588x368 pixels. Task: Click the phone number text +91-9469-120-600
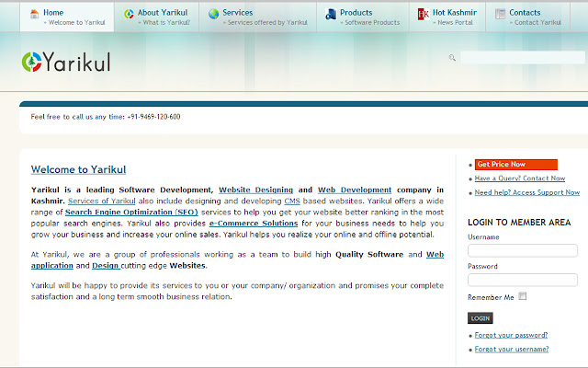[x=153, y=117]
